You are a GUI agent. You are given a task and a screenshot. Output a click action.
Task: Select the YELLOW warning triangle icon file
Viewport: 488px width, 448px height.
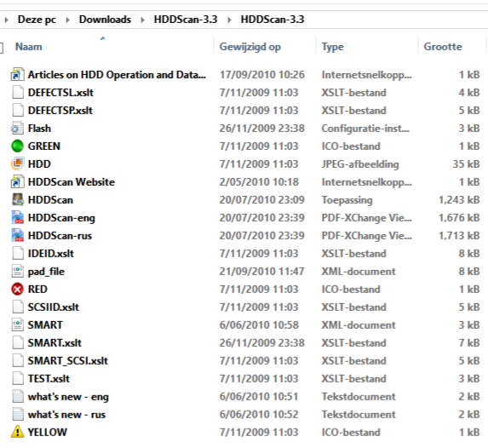click(x=17, y=432)
